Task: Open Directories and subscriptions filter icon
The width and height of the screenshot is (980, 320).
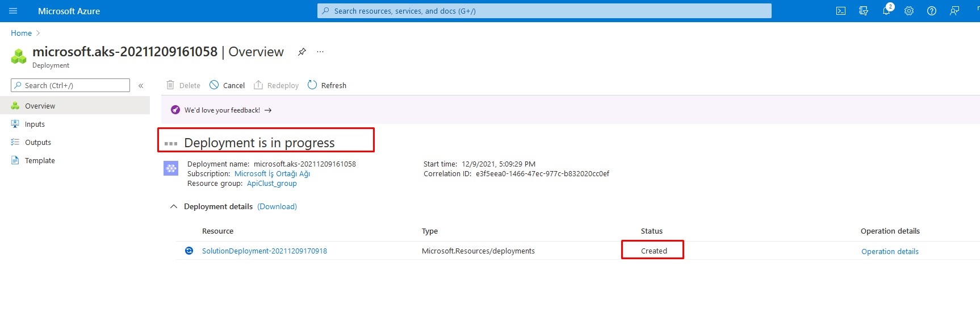Action: point(864,11)
